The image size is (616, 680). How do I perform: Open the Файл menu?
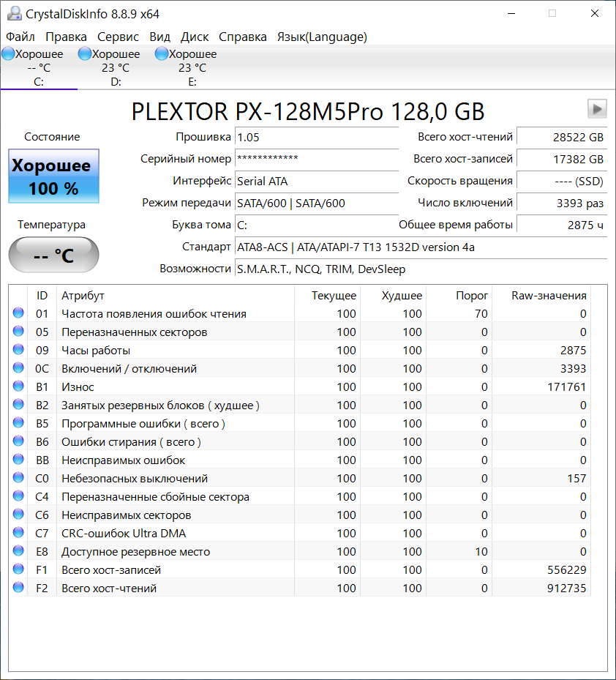[20, 37]
